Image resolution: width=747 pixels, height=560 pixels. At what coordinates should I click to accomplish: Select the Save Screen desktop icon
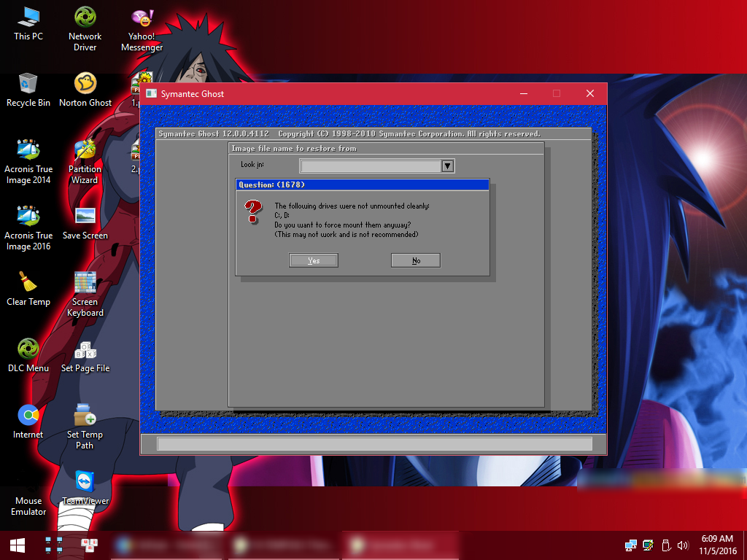85,223
